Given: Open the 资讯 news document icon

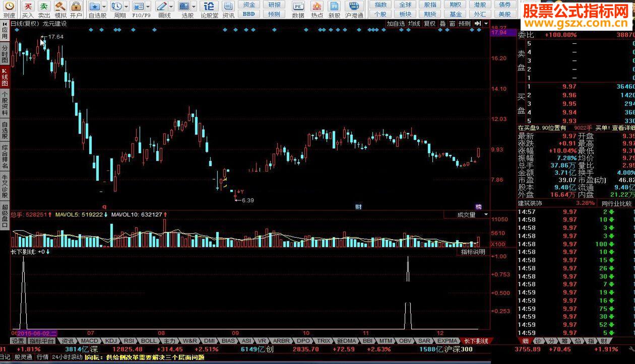Looking at the screenshot, I should point(228,7).
